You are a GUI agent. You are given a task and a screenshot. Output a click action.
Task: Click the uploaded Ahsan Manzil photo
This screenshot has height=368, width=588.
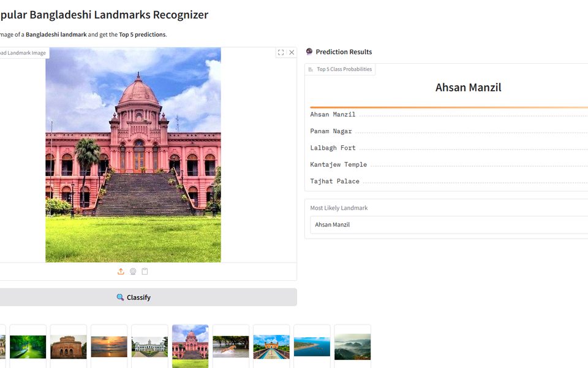click(133, 155)
